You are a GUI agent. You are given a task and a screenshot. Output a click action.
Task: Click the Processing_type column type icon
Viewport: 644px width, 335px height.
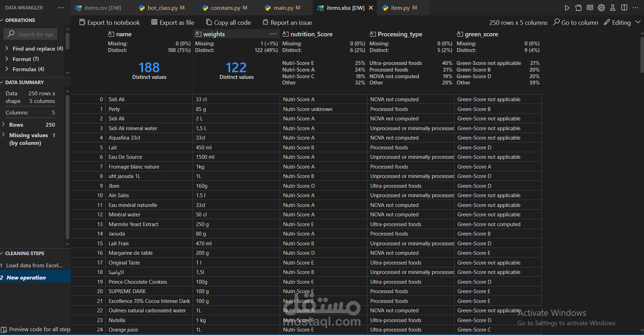click(373, 34)
